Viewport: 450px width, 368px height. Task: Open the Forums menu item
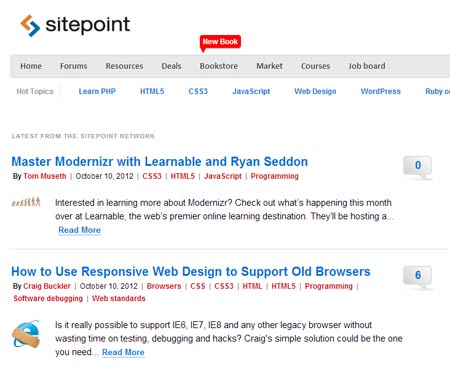[x=73, y=66]
